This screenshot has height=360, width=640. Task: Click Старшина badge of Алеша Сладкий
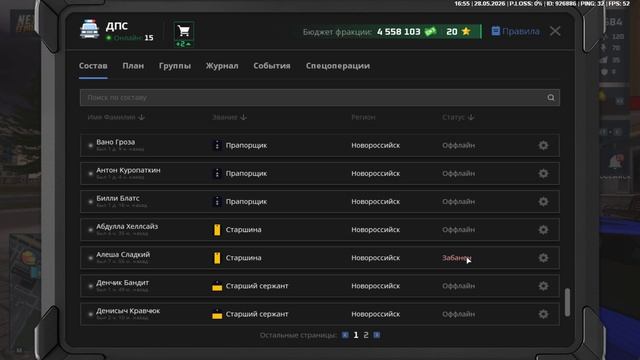pos(217,258)
